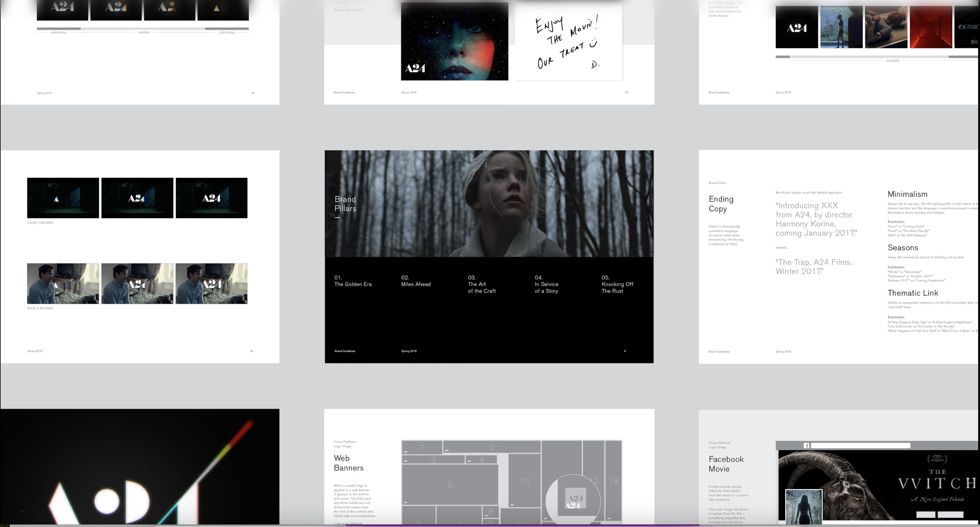This screenshot has width=980, height=527.
Task: Select web banner slot 1
Action: click(422, 447)
